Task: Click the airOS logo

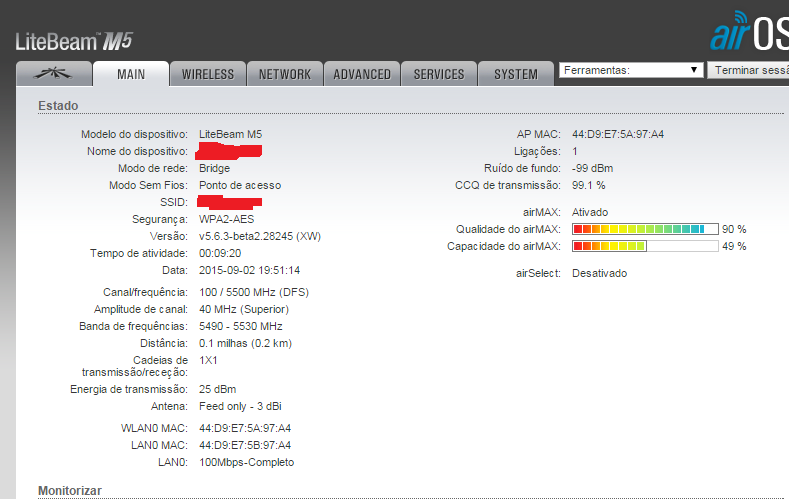Action: pos(749,31)
